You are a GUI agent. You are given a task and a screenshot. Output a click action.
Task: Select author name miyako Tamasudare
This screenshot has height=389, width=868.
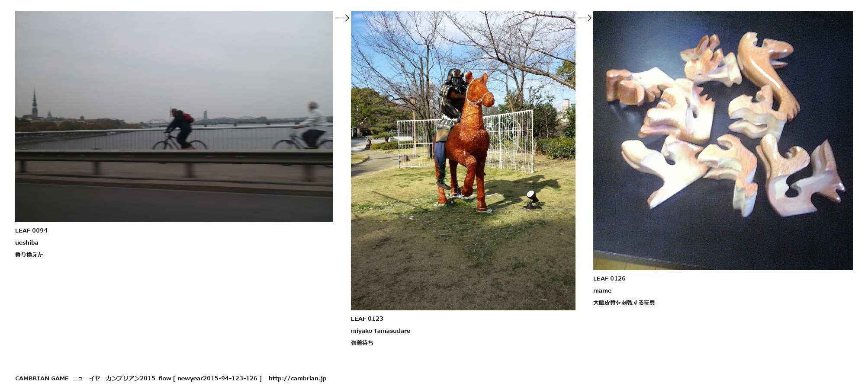[381, 331]
